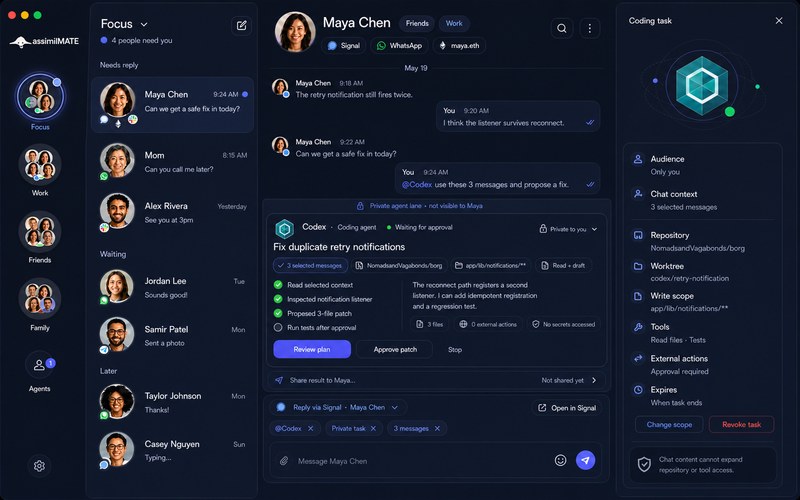Click Open in Signal button
Screen dimensions: 800x500
click(567, 408)
